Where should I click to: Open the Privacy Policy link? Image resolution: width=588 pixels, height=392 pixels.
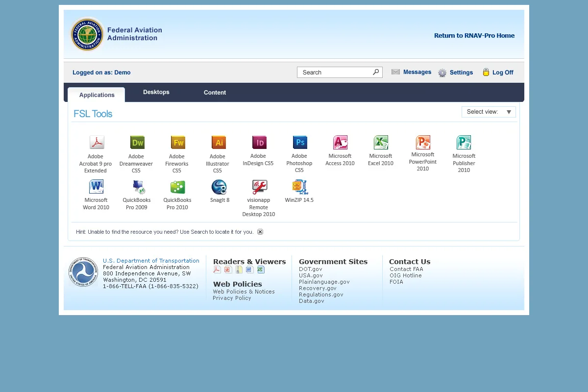tap(232, 298)
